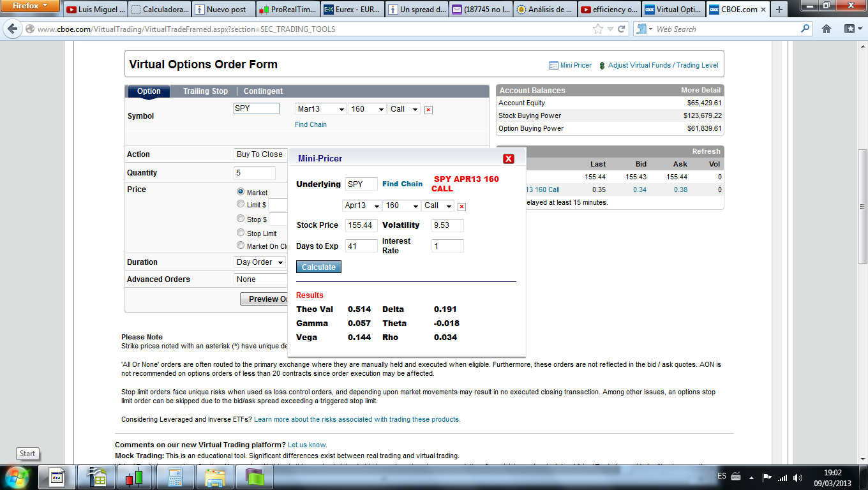Select the Stop Limit radio button
The width and height of the screenshot is (868, 490).
[241, 233]
